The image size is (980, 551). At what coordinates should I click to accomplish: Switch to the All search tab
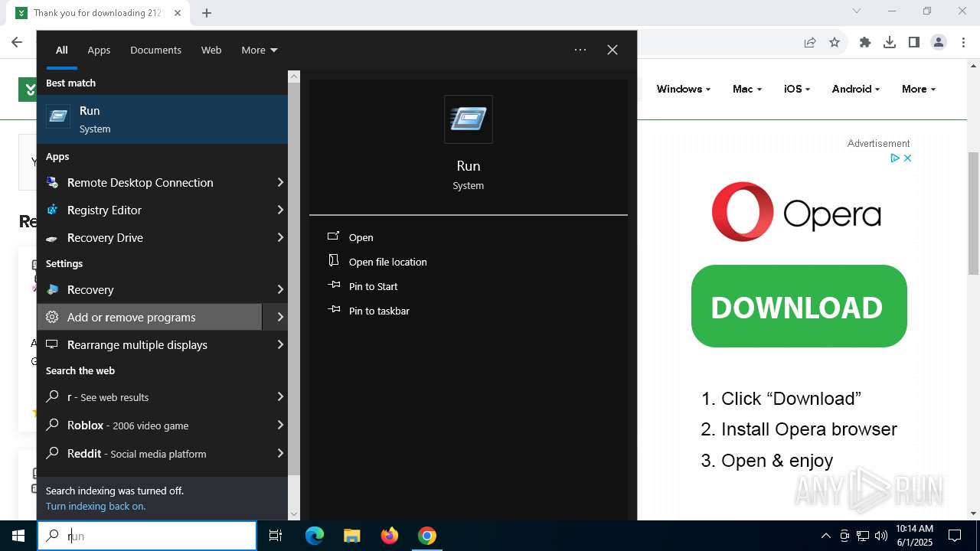tap(62, 50)
